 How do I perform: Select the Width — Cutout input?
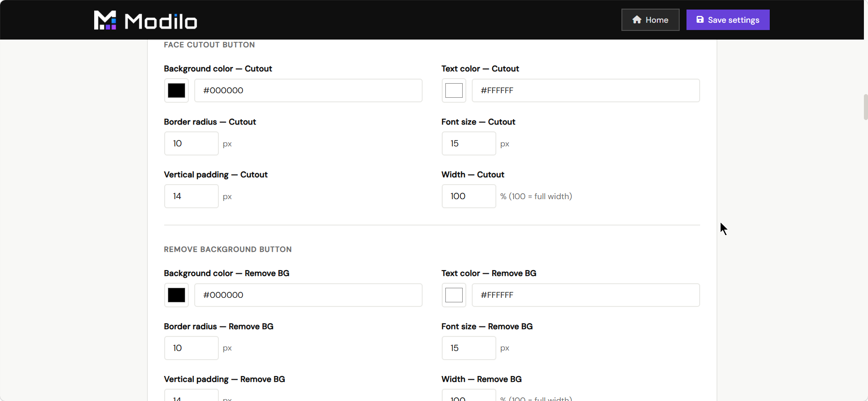(x=469, y=196)
